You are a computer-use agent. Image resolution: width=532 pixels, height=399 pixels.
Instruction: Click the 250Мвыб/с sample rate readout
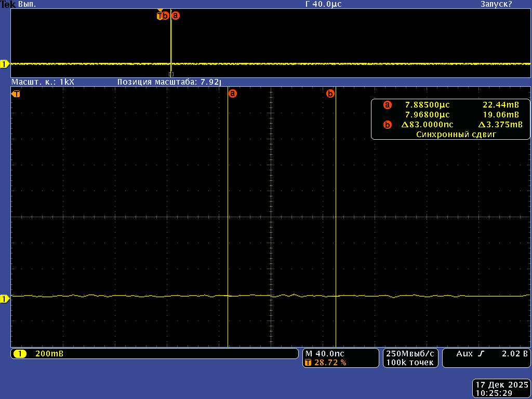pos(410,353)
